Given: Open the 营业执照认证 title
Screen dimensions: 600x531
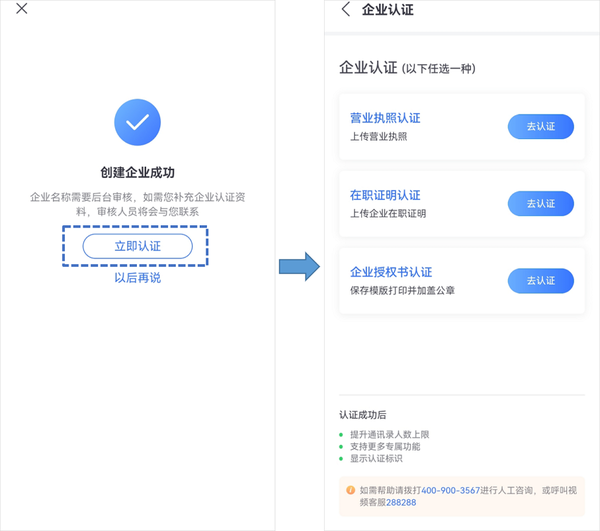Looking at the screenshot, I should click(385, 118).
